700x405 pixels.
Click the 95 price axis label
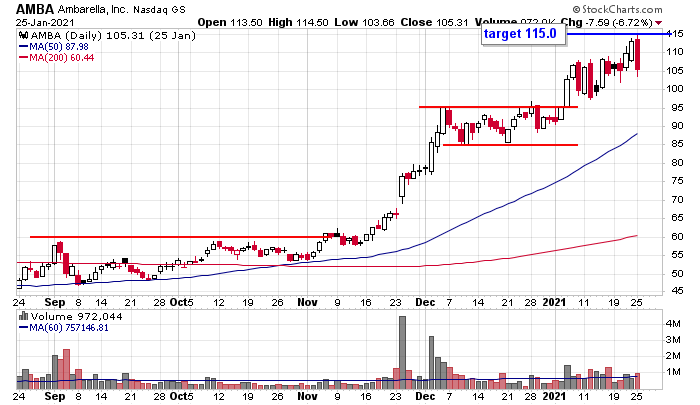(x=676, y=108)
